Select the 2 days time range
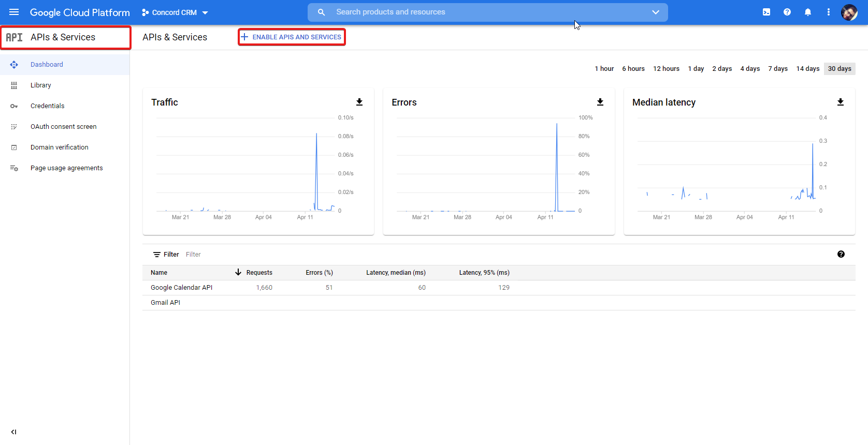 [722, 69]
